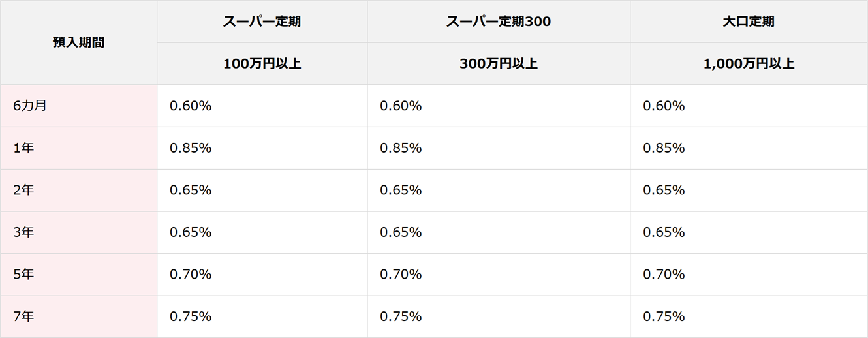The image size is (868, 338).
Task: Select the 5年 row label
Action: pyautogui.click(x=23, y=275)
